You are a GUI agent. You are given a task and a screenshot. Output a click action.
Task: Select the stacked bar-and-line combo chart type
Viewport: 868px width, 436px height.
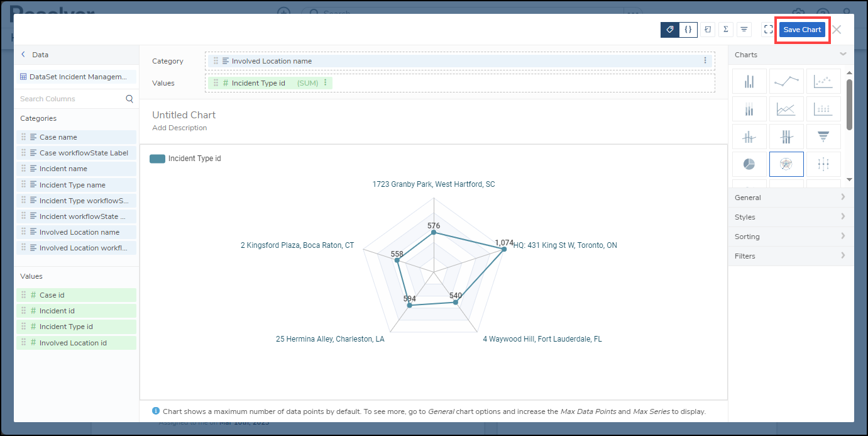[x=786, y=137]
